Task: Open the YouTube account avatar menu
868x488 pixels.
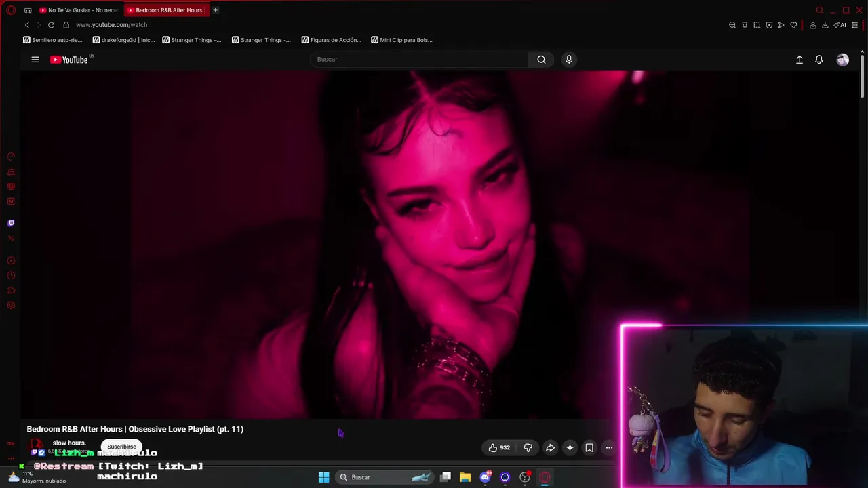Action: click(842, 60)
